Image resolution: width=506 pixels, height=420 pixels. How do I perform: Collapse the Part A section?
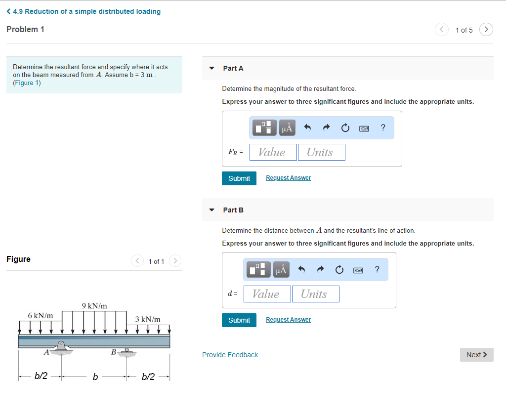211,68
